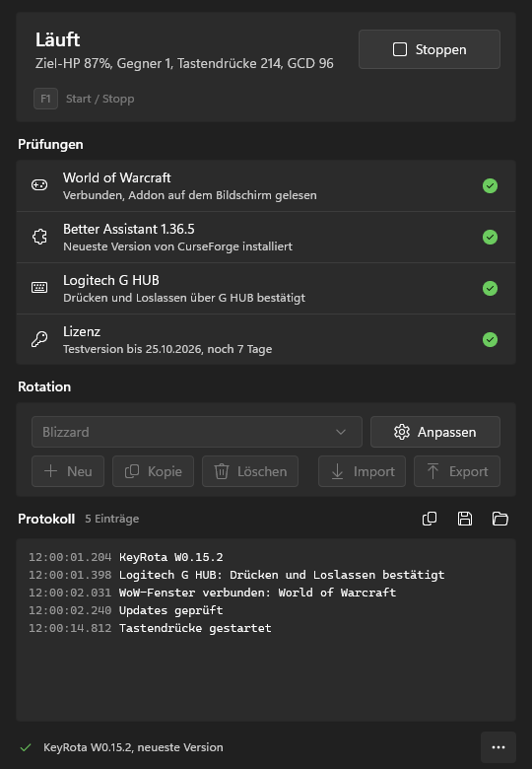Image resolution: width=532 pixels, height=769 pixels.
Task: Save the Protokoll log to file
Action: click(465, 519)
